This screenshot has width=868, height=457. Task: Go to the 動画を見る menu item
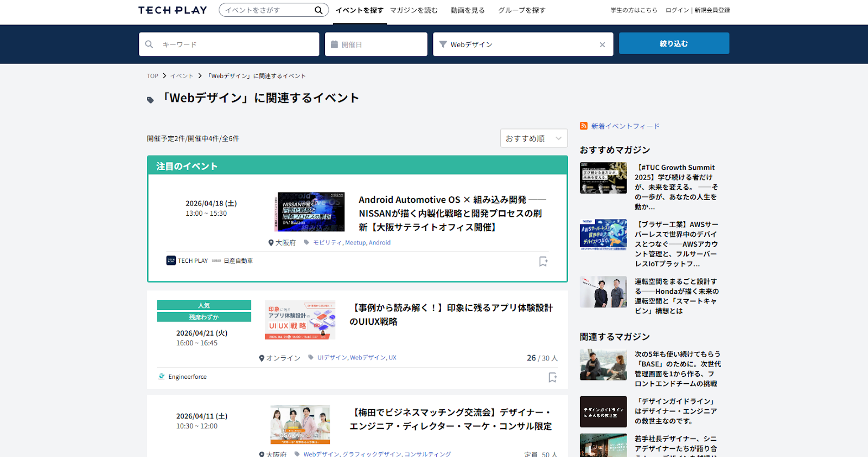[468, 10]
